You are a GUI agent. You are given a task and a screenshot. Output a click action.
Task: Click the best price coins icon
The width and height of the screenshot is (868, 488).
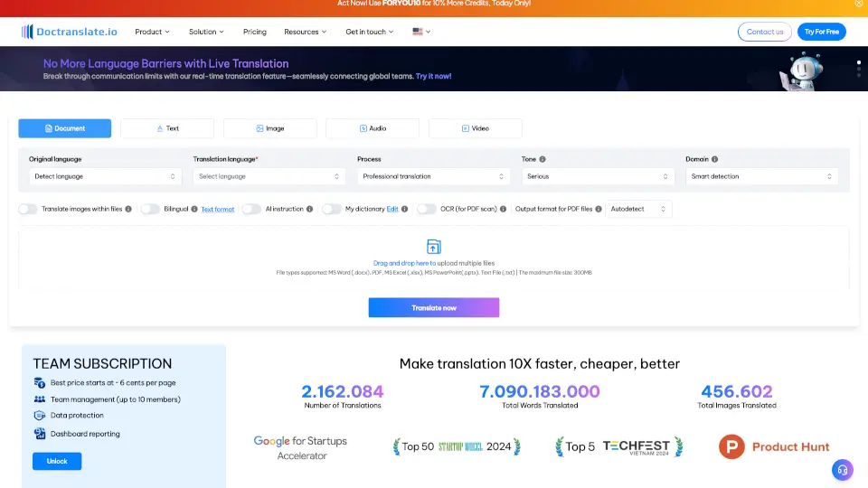(x=39, y=383)
